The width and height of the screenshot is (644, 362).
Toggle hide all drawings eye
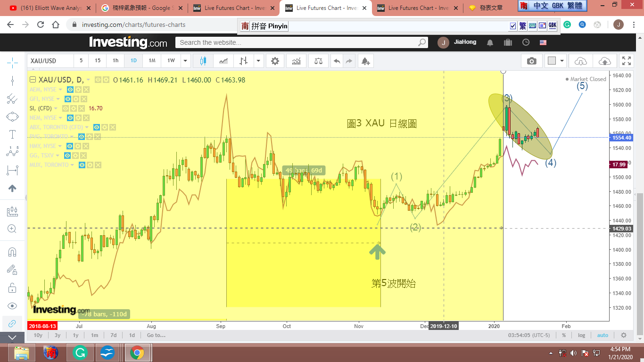pos(12,305)
